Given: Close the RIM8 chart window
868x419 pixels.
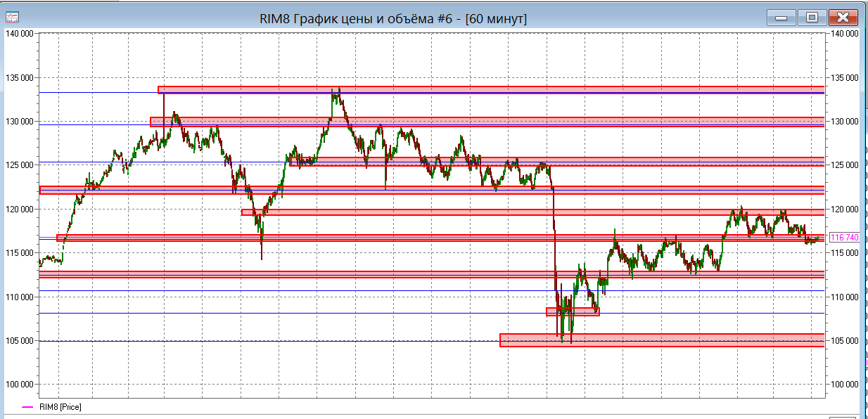Looking at the screenshot, I should [x=843, y=18].
